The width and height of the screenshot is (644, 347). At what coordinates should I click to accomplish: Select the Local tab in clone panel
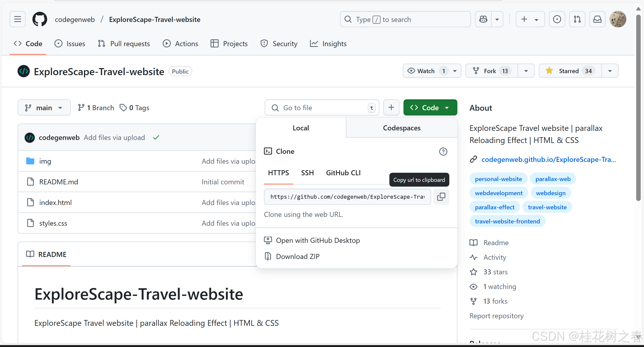[301, 128]
